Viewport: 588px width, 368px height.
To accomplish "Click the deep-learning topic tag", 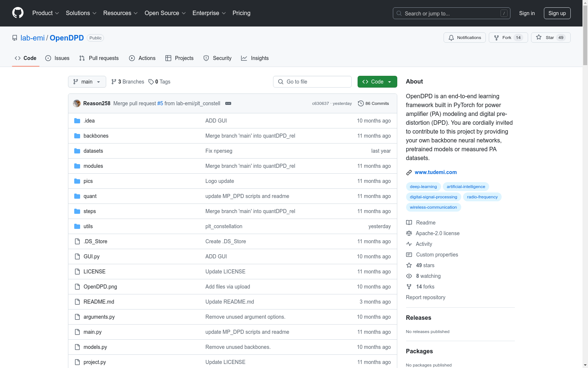I will click(x=423, y=187).
